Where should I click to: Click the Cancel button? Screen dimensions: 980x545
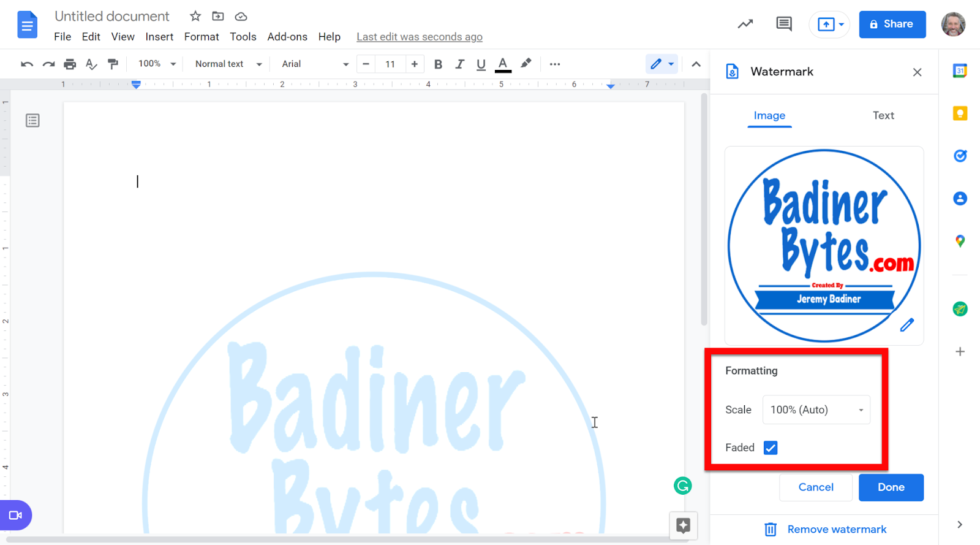pyautogui.click(x=816, y=487)
